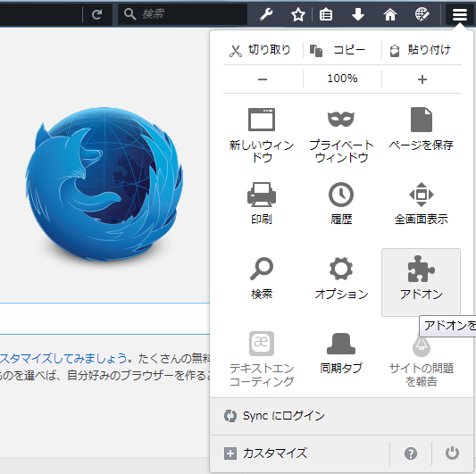Open 履歴 history panel
This screenshot has width=476, height=474.
[x=341, y=204]
